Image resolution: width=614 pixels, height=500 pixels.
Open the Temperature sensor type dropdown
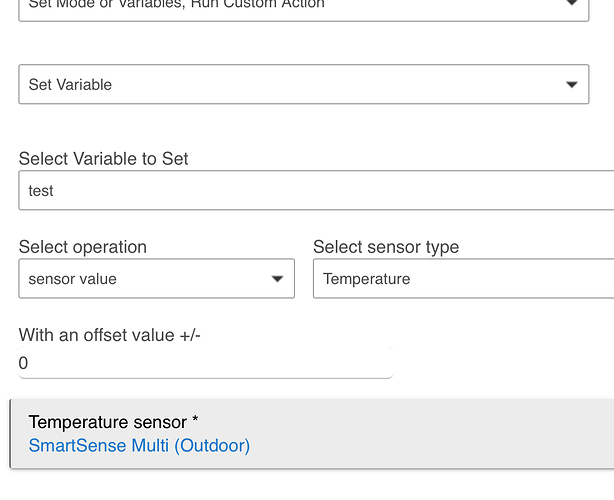463,279
